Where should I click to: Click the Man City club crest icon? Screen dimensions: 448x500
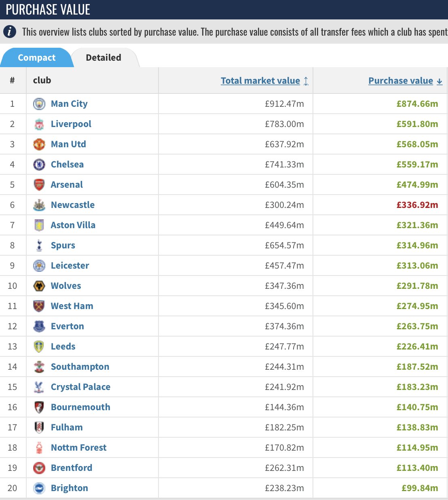coord(39,104)
